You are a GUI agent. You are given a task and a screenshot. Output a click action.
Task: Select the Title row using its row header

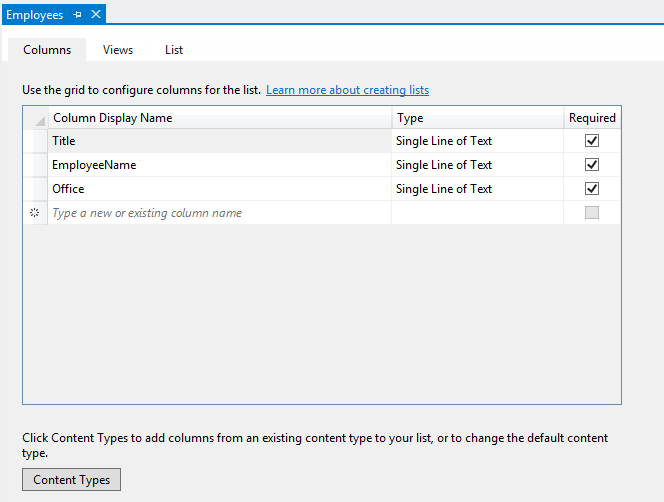[x=34, y=141]
